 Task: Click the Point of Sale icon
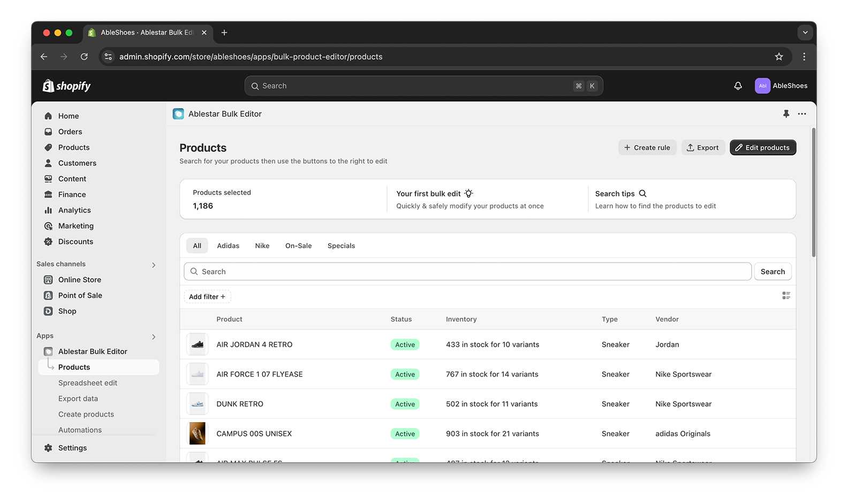click(48, 295)
